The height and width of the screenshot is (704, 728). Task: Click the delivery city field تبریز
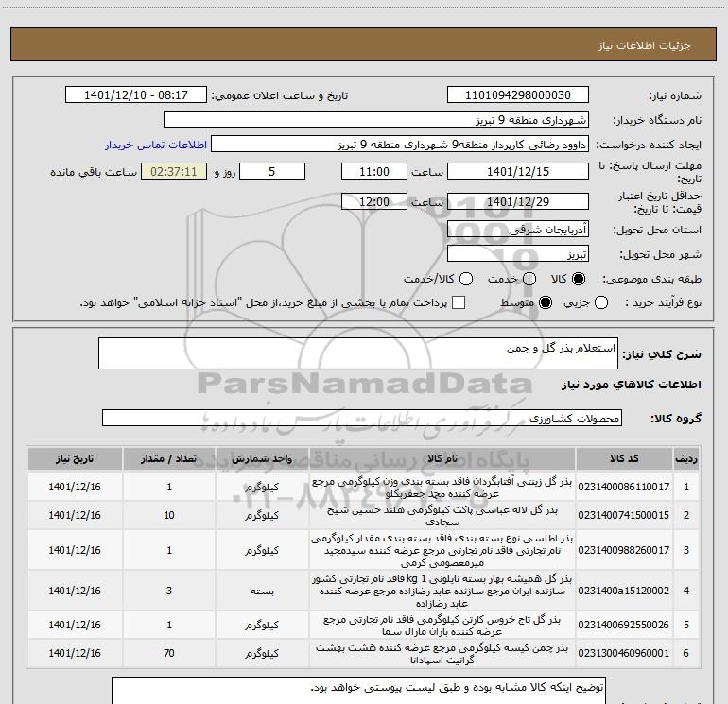(518, 254)
